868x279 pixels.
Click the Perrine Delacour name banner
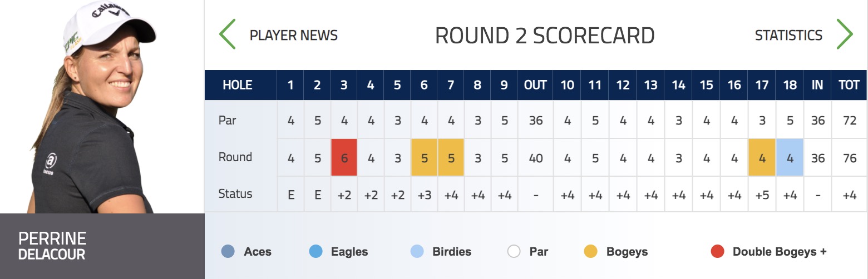[102, 246]
